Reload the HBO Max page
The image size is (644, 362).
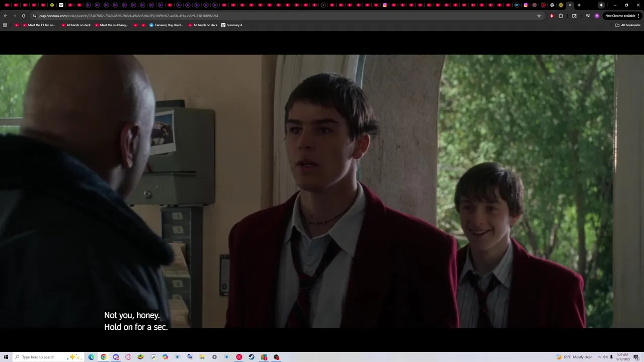click(23, 16)
